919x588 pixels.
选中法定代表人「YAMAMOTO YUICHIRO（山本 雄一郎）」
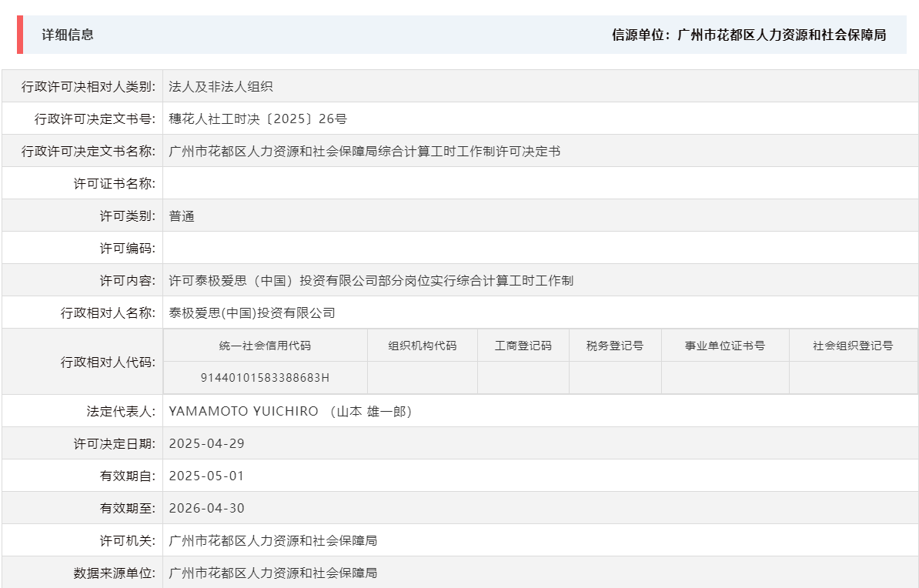point(291,410)
